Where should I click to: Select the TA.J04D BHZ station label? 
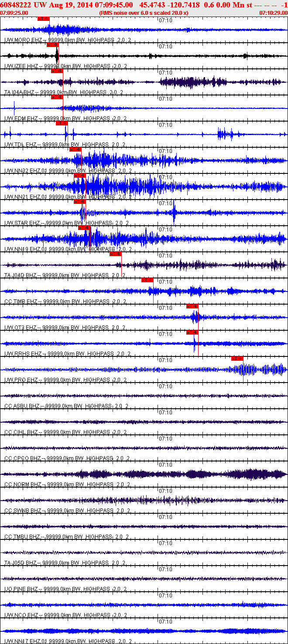[20, 275]
